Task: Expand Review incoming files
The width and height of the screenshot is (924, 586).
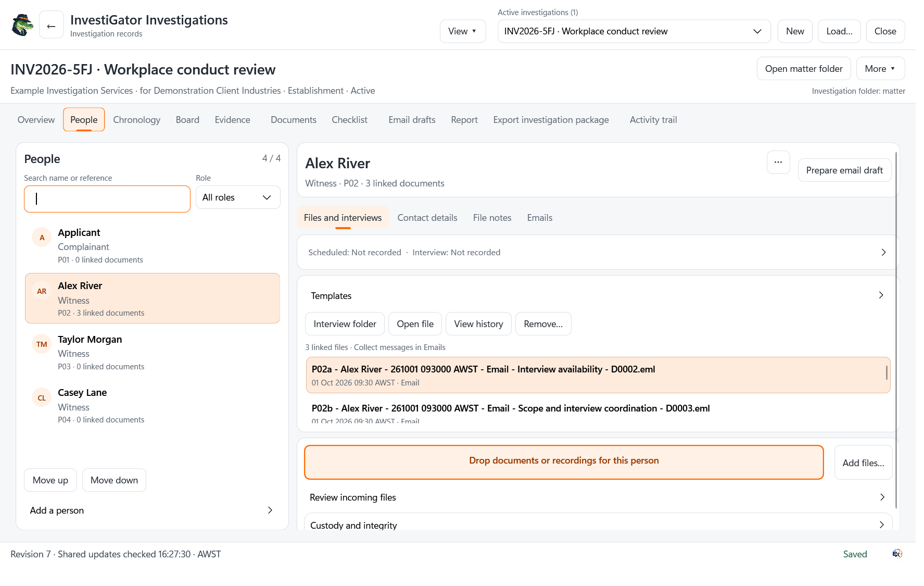Action: tap(598, 497)
